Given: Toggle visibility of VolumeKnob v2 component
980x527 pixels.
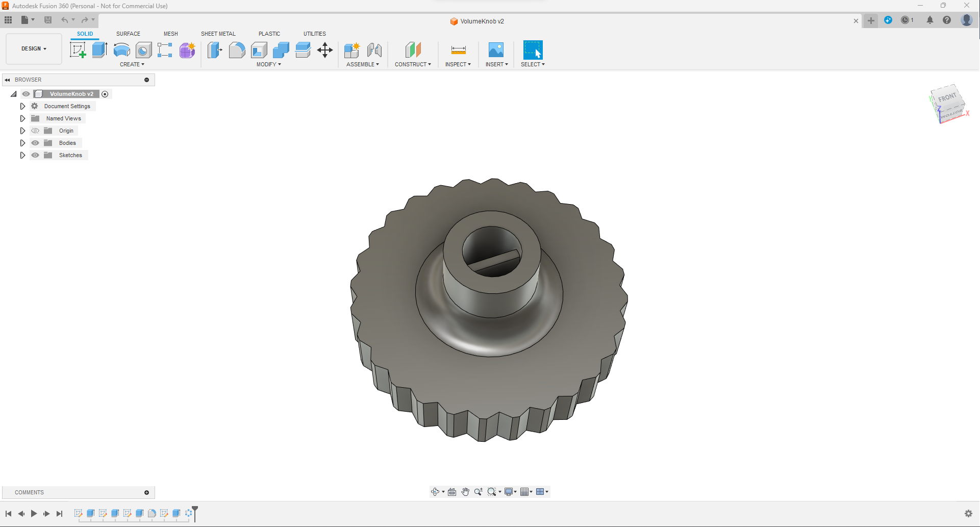Looking at the screenshot, I should pos(26,94).
